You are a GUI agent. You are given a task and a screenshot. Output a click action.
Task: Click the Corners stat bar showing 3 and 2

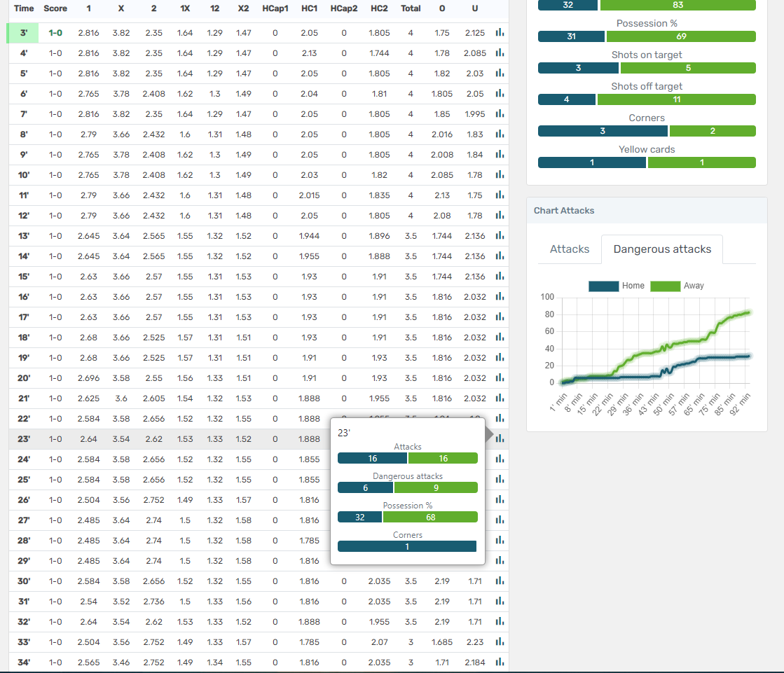point(647,131)
